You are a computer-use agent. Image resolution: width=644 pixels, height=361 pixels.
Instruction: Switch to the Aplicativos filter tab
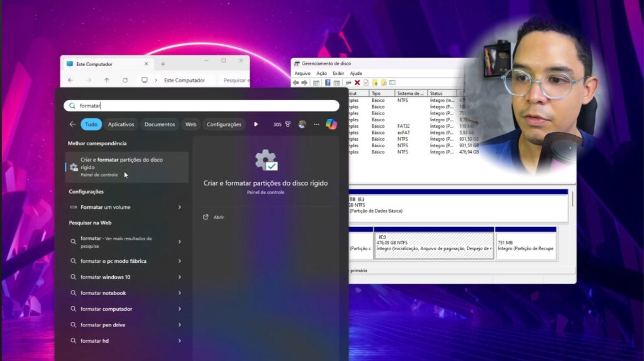121,125
